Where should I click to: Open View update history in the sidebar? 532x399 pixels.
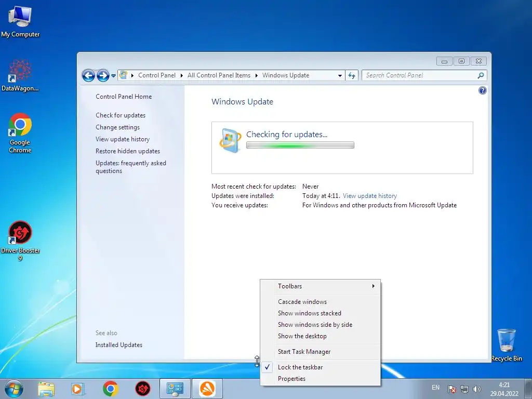[123, 139]
